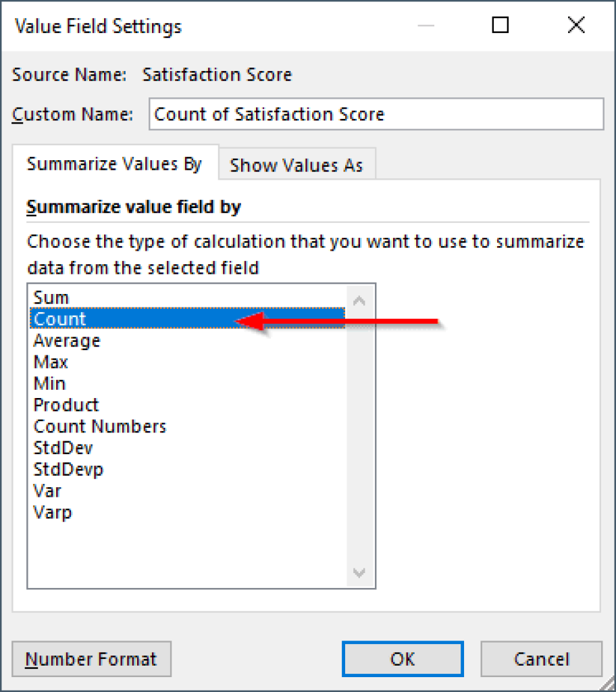This screenshot has height=692, width=616.
Task: Edit the Custom Name text field
Action: pyautogui.click(x=376, y=114)
